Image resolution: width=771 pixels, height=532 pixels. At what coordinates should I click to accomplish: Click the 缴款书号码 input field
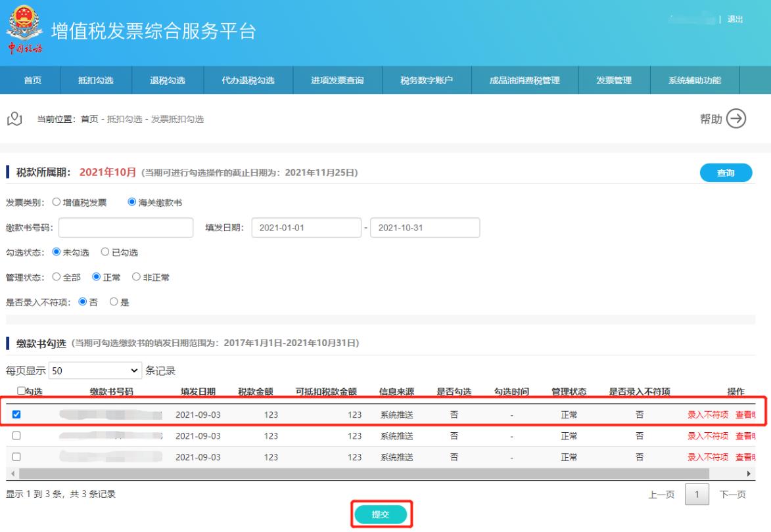click(x=124, y=227)
